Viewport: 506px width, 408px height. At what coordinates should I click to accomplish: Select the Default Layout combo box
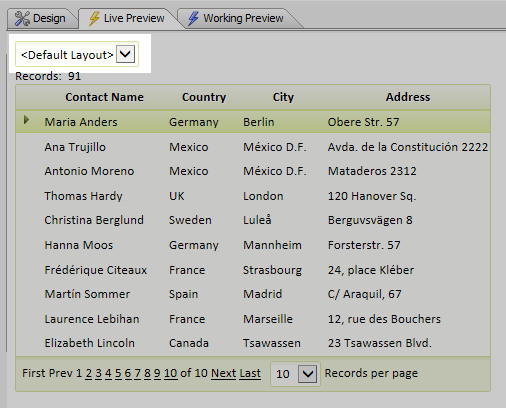point(77,54)
